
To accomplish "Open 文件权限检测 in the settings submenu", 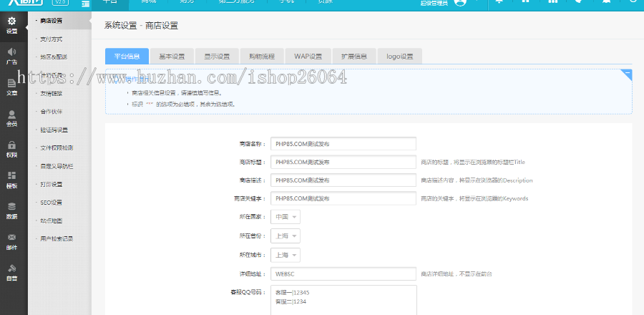I will pos(57,148).
